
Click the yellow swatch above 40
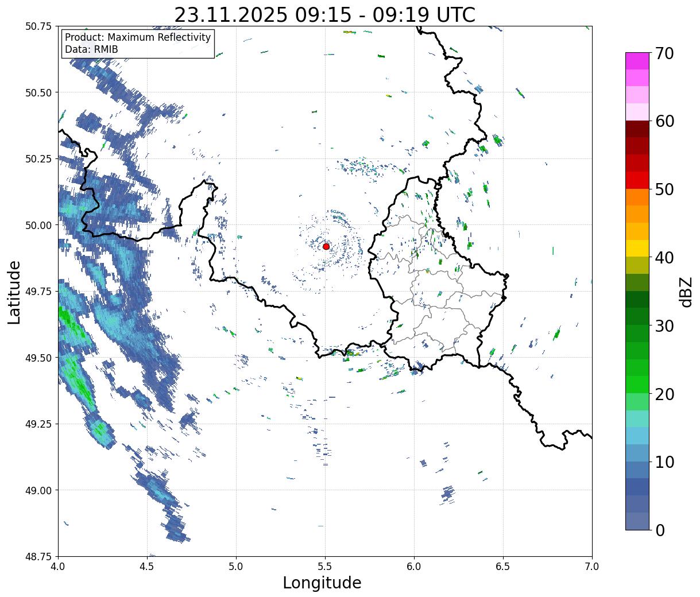point(637,248)
